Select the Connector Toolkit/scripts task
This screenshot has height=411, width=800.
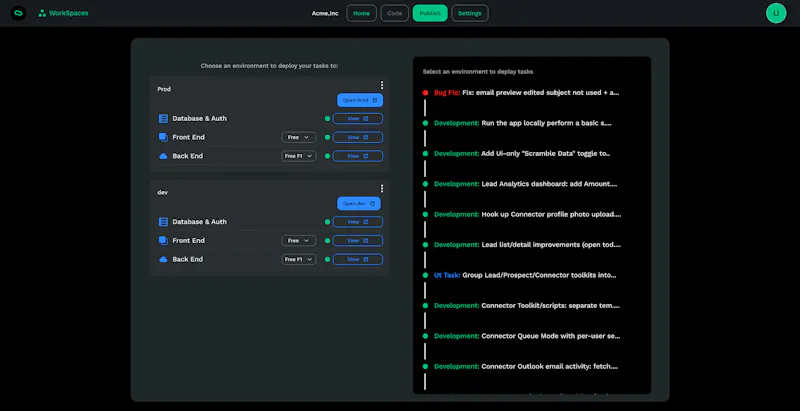[x=527, y=305]
